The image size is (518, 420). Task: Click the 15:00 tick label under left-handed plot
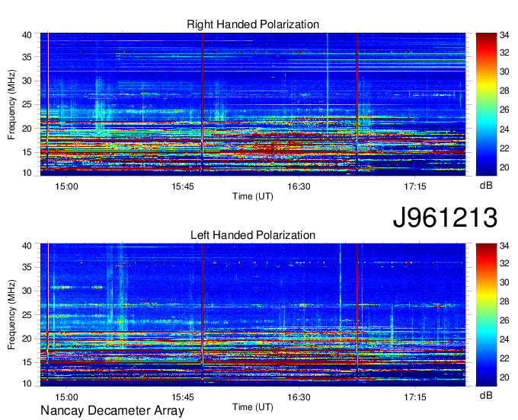point(67,397)
